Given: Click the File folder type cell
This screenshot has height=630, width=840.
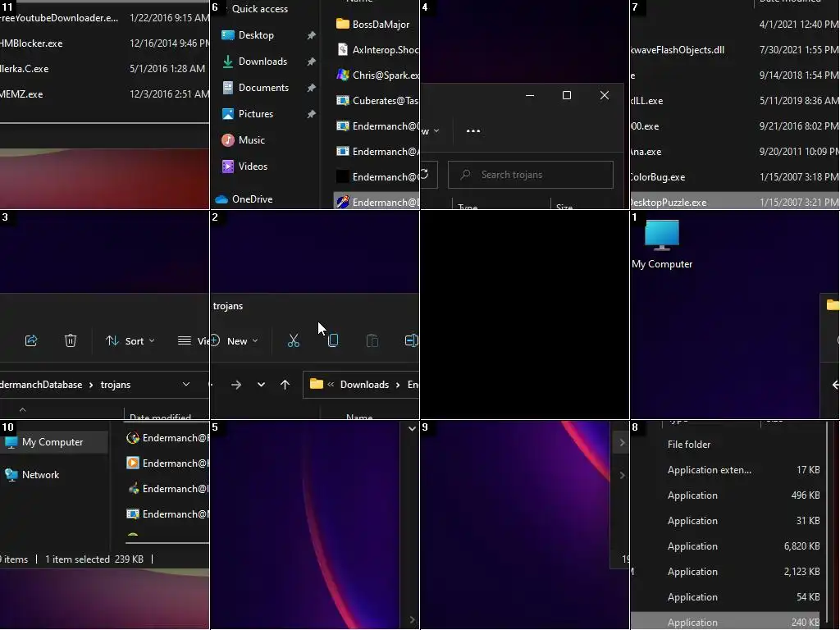Looking at the screenshot, I should coord(689,445).
